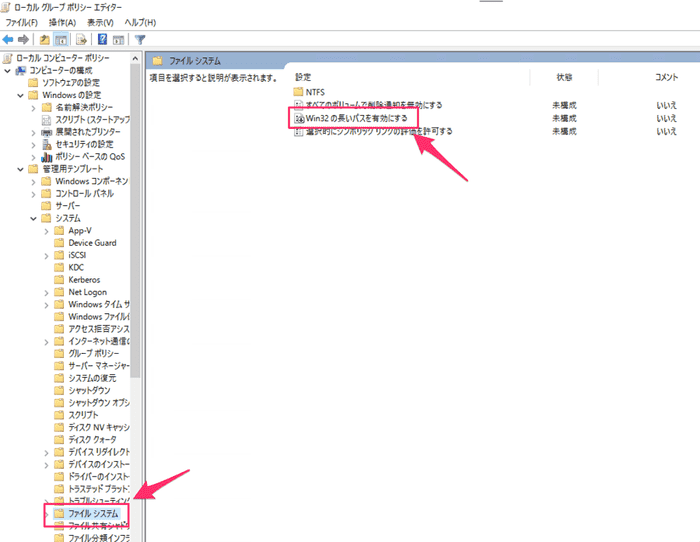Expand the ポリシー ベースの QoS node
Image resolution: width=700 pixels, height=542 pixels.
(33, 157)
